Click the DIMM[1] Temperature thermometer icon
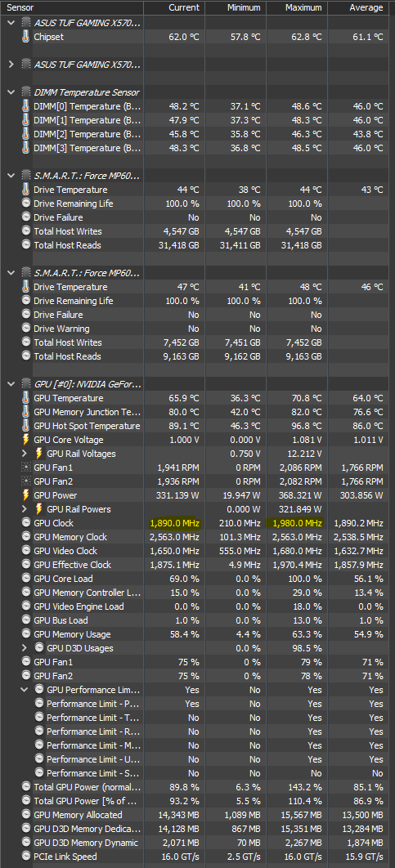The image size is (395, 868). 26,120
